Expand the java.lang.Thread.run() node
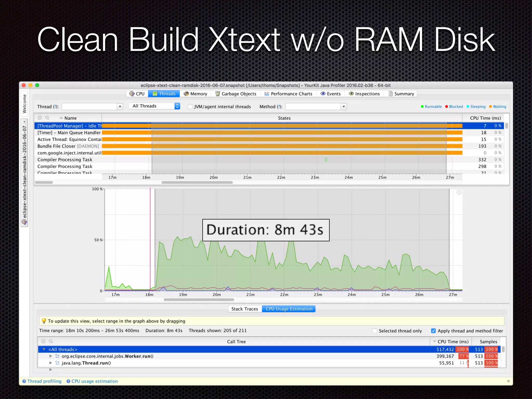This screenshot has height=399, width=532. click(x=51, y=363)
